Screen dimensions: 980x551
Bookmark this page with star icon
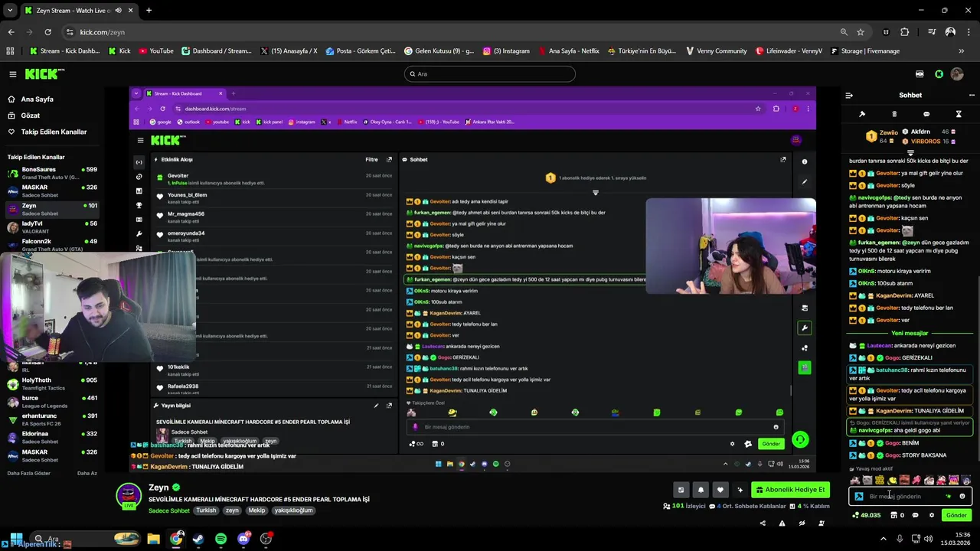coord(861,32)
